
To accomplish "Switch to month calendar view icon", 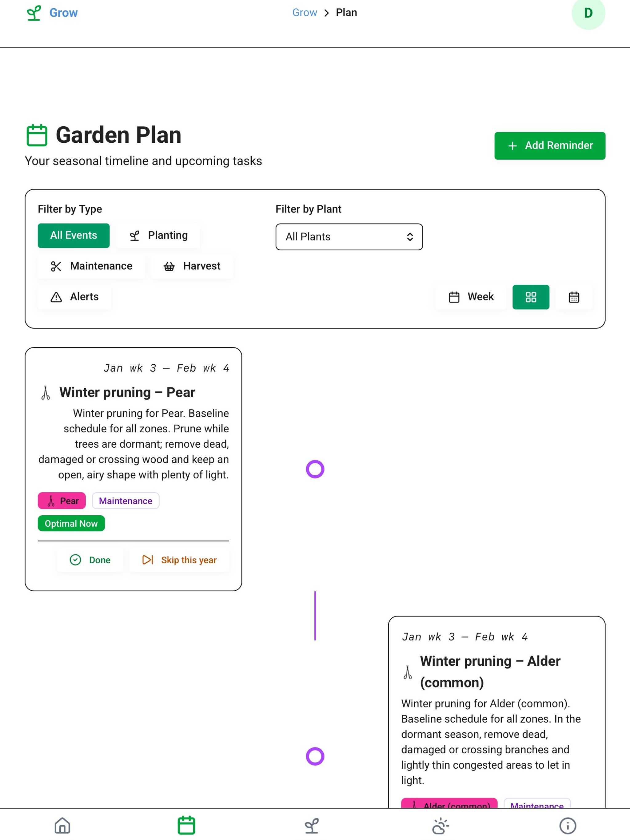I will 574,297.
